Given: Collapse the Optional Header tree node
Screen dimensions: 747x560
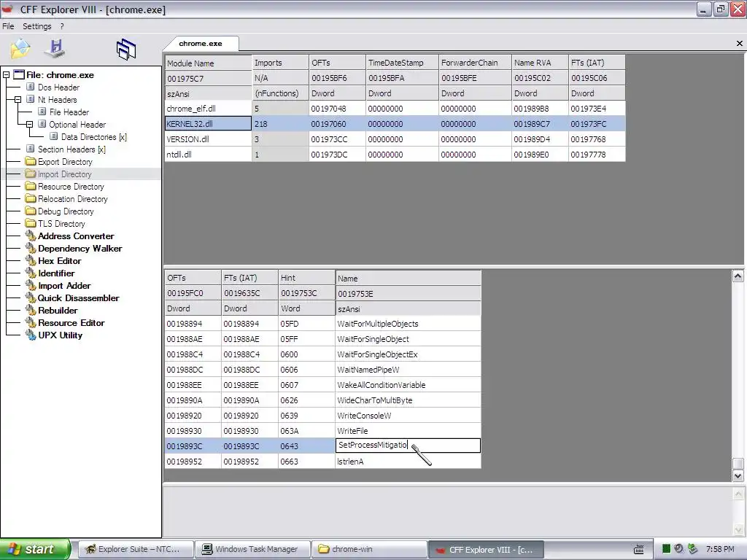Looking at the screenshot, I should tap(29, 124).
